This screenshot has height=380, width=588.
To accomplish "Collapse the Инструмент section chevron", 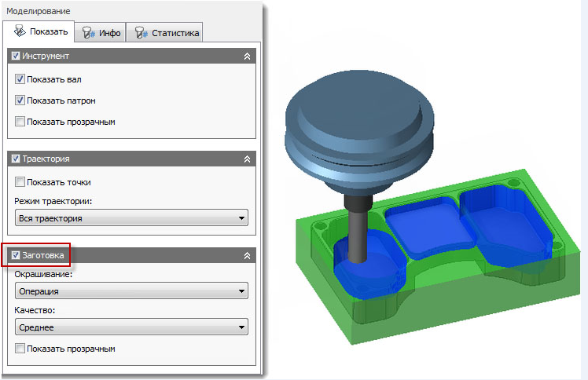I will tap(247, 57).
